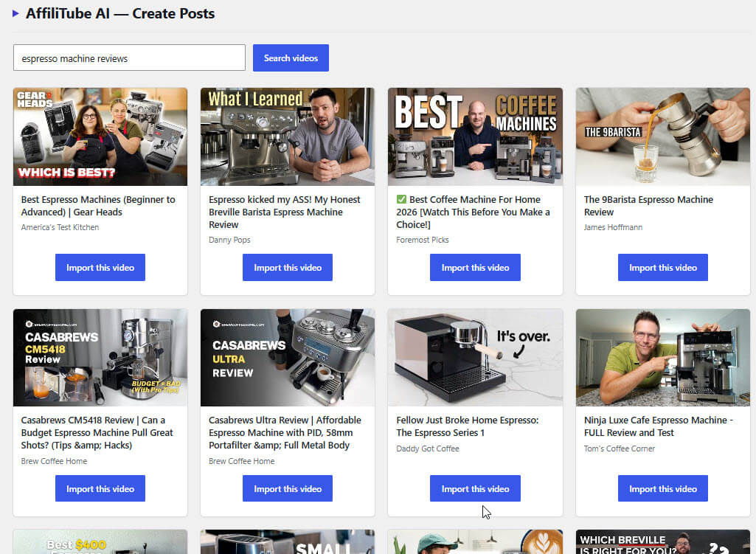Open the 'What I Learned' Breville thumbnail
Image resolution: width=756 pixels, height=554 pixels.
tap(288, 136)
